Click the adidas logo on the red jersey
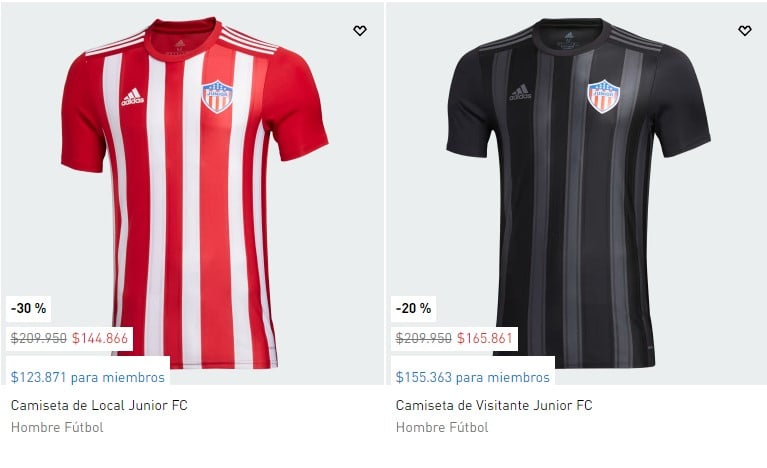This screenshot has width=767, height=468. pos(133,97)
